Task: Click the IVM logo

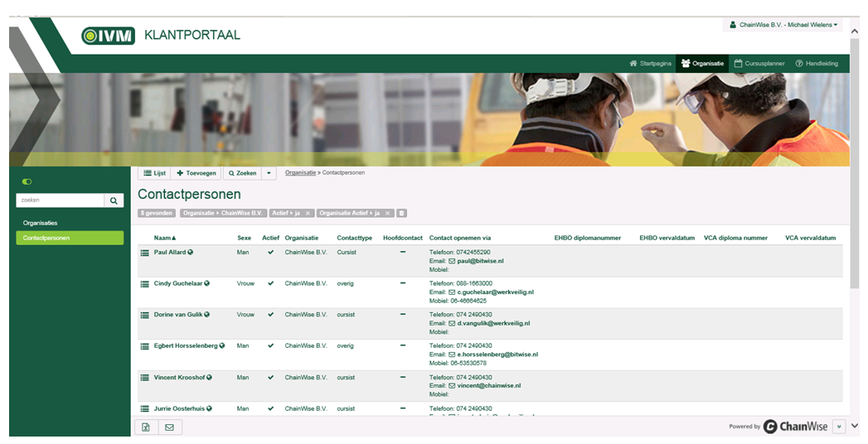Action: (x=108, y=36)
